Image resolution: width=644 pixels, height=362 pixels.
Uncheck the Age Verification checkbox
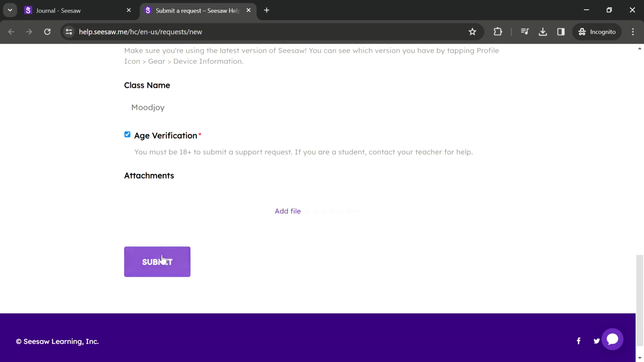coord(127,134)
